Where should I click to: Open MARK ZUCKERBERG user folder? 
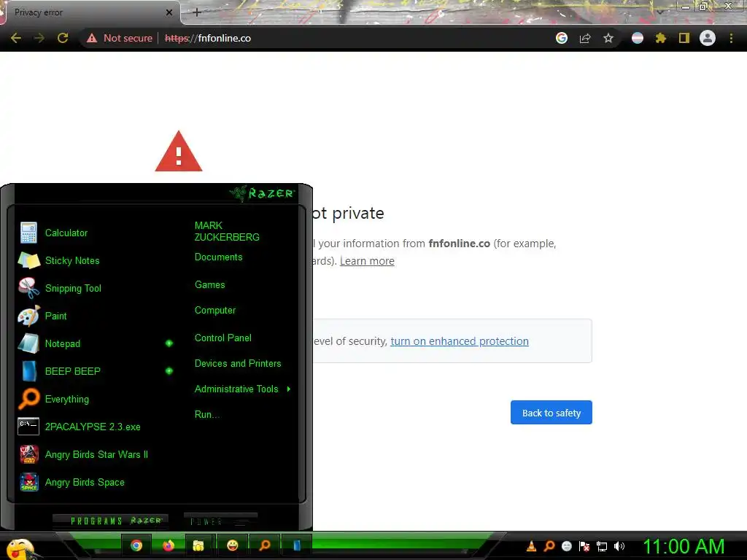(227, 231)
